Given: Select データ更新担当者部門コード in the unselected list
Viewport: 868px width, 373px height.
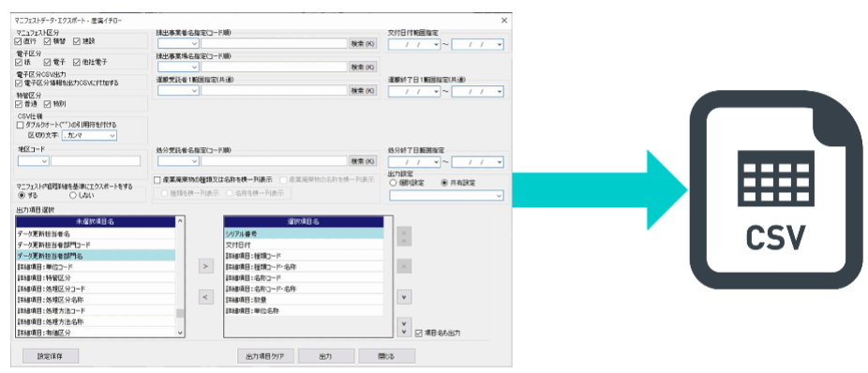Looking at the screenshot, I should [96, 245].
